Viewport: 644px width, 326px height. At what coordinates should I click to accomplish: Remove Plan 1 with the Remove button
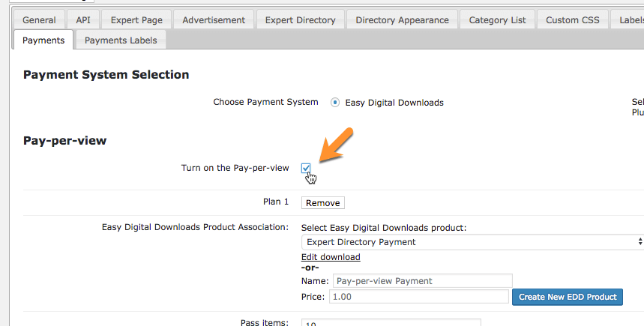point(323,203)
